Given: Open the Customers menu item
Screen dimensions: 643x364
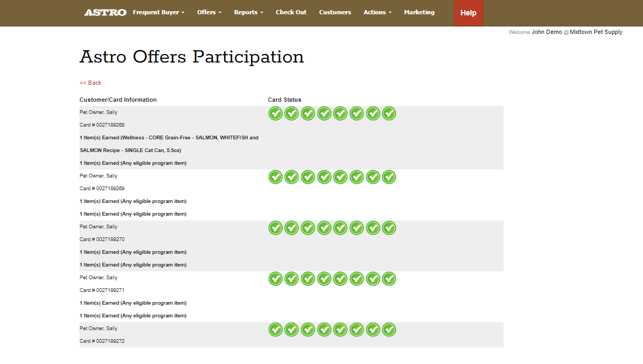Looking at the screenshot, I should point(335,12).
